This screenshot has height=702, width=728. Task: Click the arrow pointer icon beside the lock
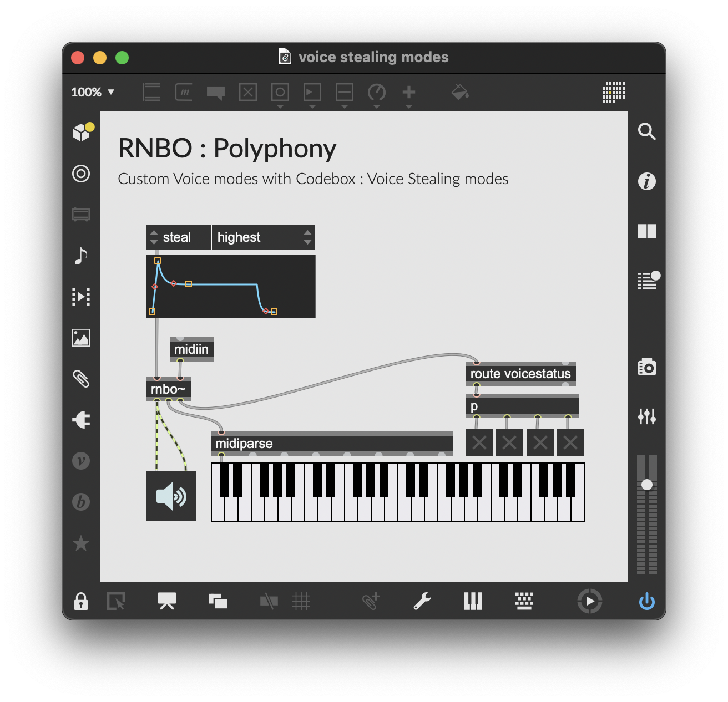[116, 601]
